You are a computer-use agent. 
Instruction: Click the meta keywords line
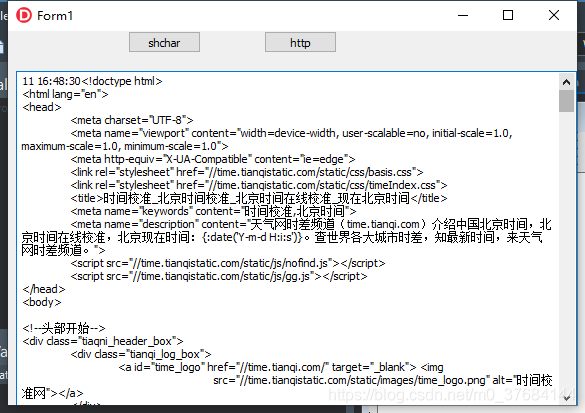(213, 211)
